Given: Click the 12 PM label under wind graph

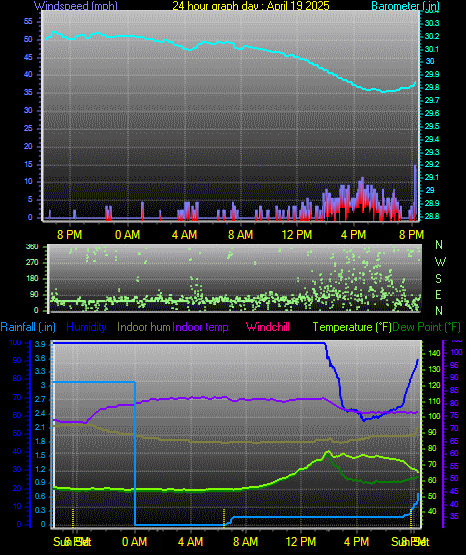Looking at the screenshot, I should (x=297, y=235).
